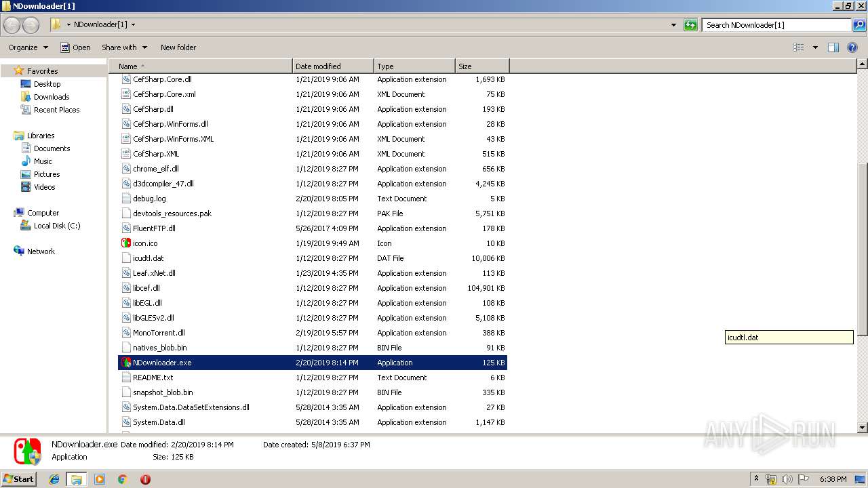Open the view options dropdown arrow
Viewport: 868px width, 488px height.
(x=815, y=47)
